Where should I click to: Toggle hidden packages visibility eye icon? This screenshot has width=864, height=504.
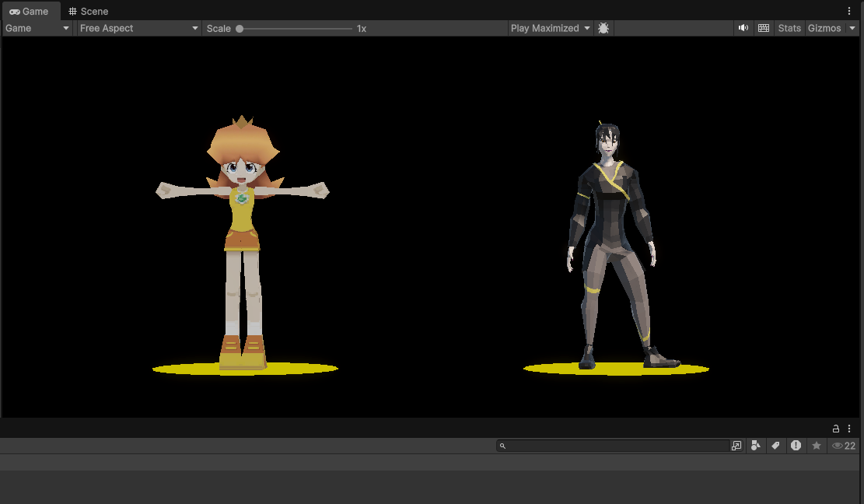tap(843, 446)
